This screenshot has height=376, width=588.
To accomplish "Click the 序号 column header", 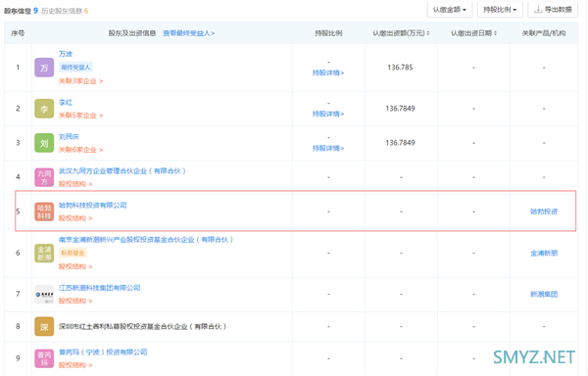I will (x=18, y=33).
